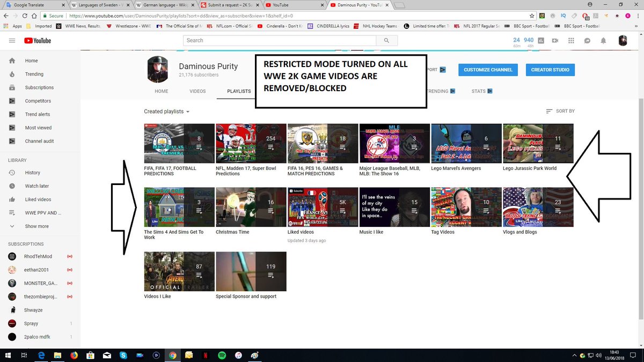Click the Windows Start button

(8, 355)
